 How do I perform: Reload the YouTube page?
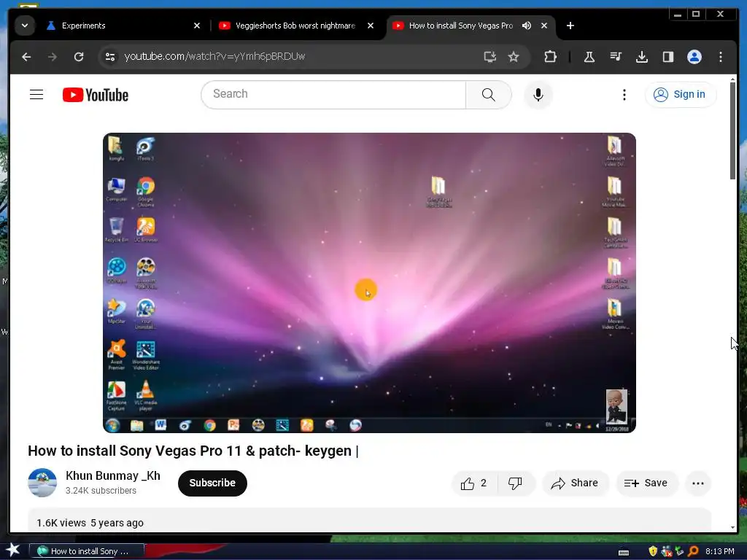tap(79, 57)
